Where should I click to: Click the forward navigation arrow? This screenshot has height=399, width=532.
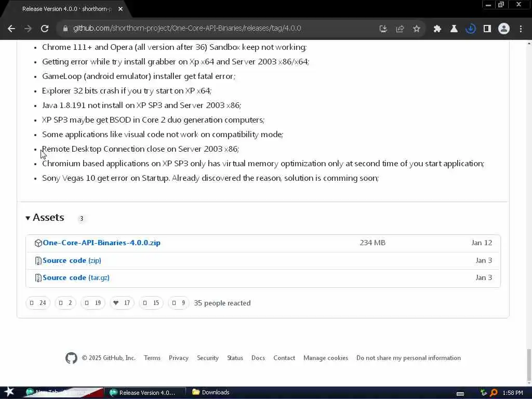pyautogui.click(x=28, y=29)
